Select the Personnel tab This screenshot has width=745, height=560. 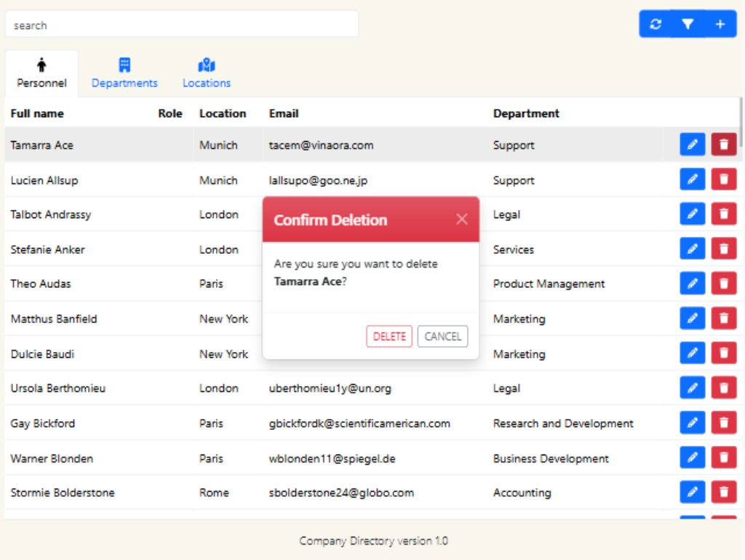click(41, 73)
